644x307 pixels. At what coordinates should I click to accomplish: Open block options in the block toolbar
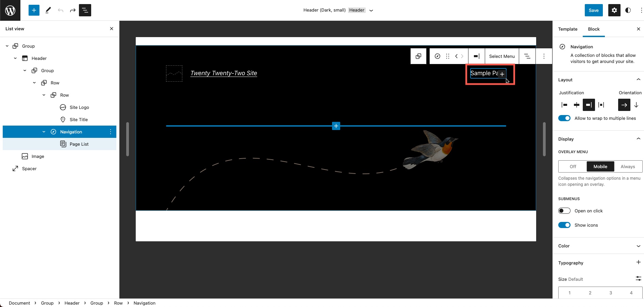[x=544, y=56]
